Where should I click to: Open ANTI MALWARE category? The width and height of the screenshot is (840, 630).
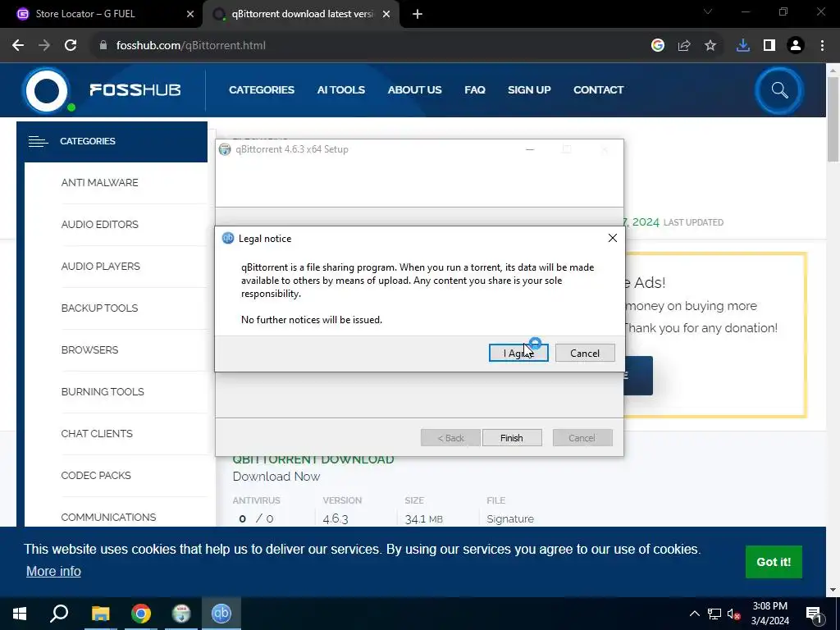click(99, 183)
